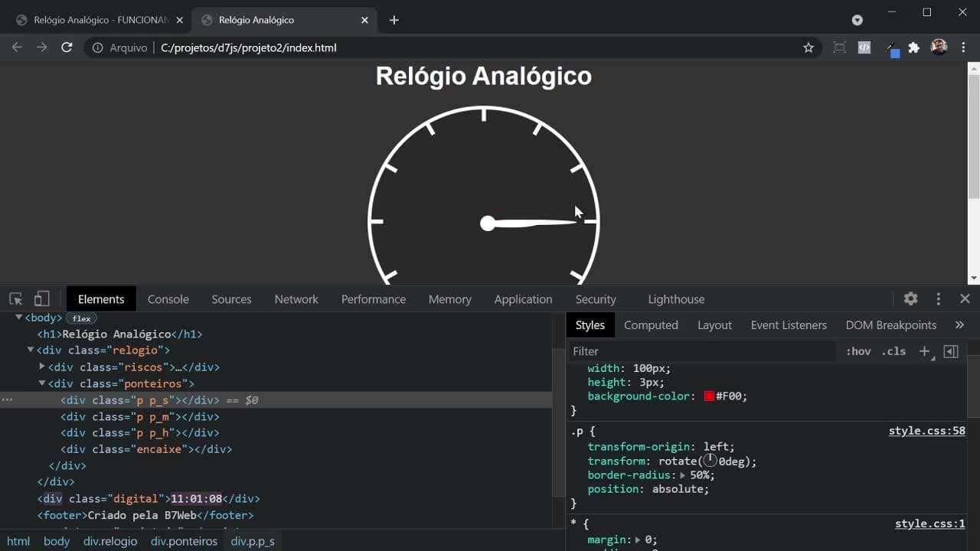Open the Chrome extensions puzzle icon
Screen dimensions: 980x551
pyautogui.click(x=913, y=47)
